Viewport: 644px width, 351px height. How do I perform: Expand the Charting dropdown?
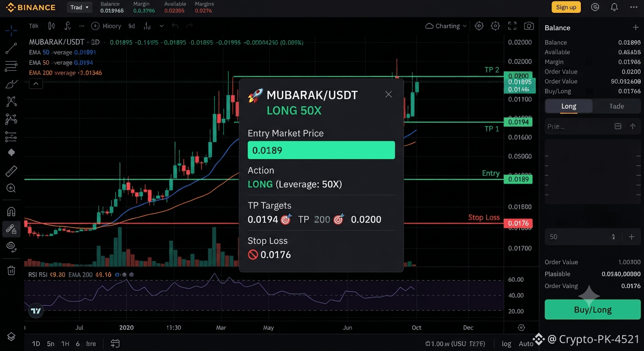click(446, 26)
